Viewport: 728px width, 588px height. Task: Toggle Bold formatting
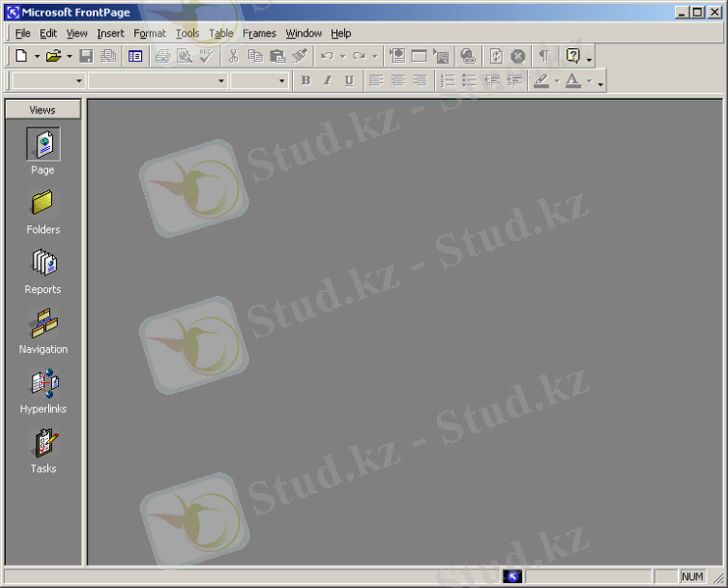(x=306, y=81)
